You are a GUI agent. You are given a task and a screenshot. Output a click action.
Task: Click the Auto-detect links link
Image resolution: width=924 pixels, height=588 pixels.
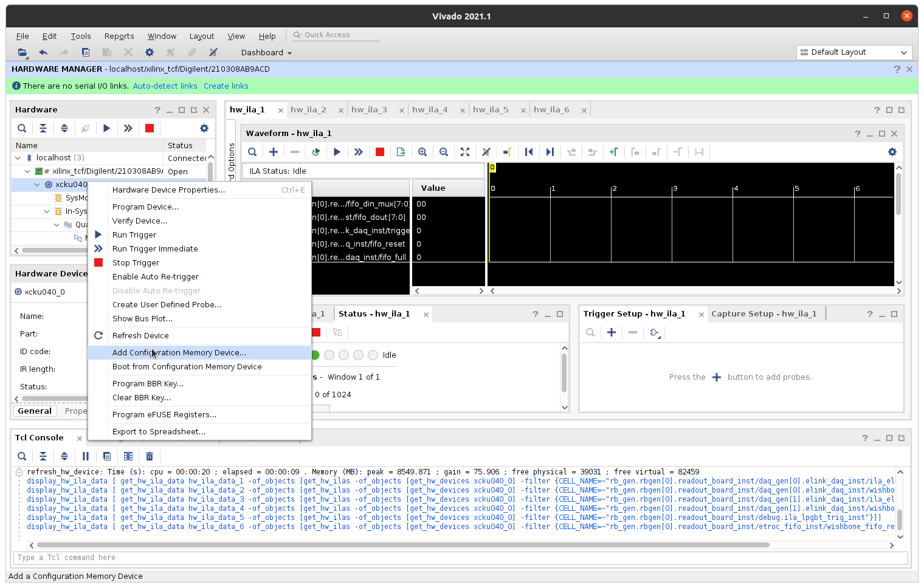(x=165, y=86)
